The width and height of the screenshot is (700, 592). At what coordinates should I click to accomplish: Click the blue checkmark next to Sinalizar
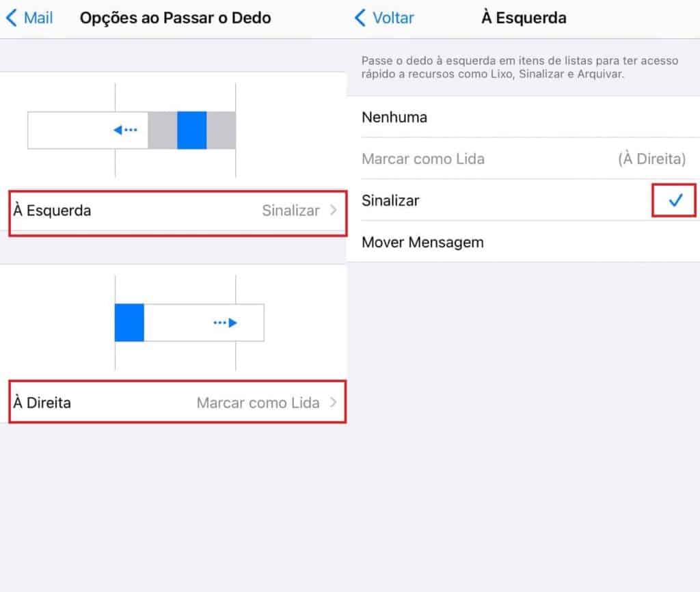point(675,200)
